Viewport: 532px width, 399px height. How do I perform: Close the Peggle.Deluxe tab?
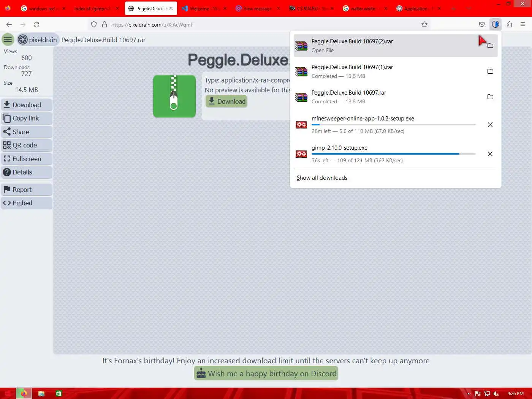pos(171,8)
